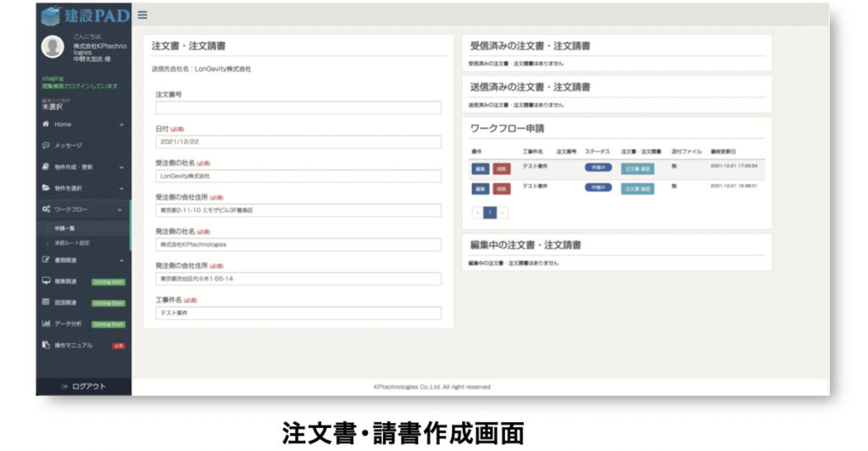Click the 注文番号 input field
The height and width of the screenshot is (451, 868).
(x=298, y=108)
